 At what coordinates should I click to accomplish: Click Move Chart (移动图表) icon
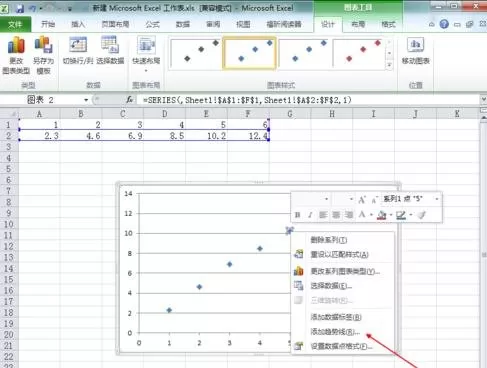click(x=415, y=45)
